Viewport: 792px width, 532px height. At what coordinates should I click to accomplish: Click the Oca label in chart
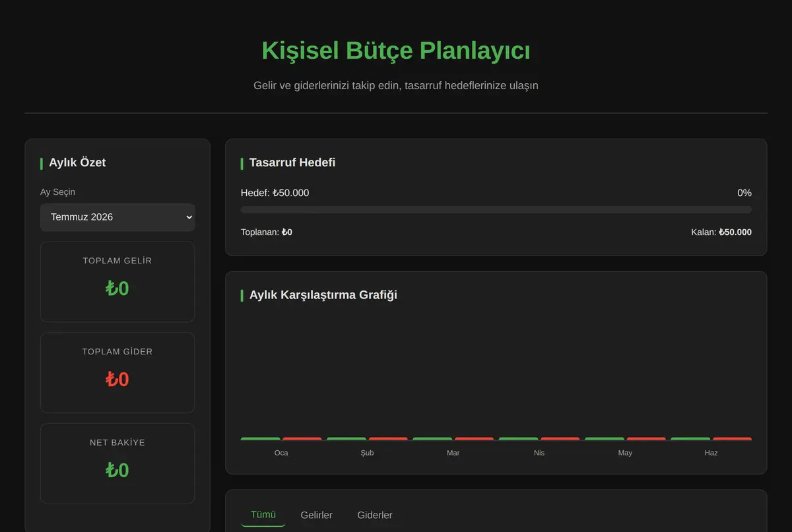click(x=281, y=453)
